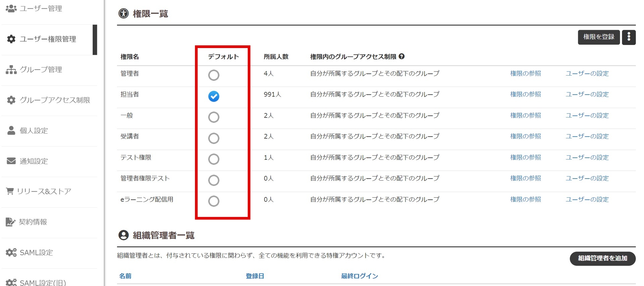Open ユーザーの設定 for テスト権限 row
This screenshot has height=286, width=644.
[x=587, y=157]
